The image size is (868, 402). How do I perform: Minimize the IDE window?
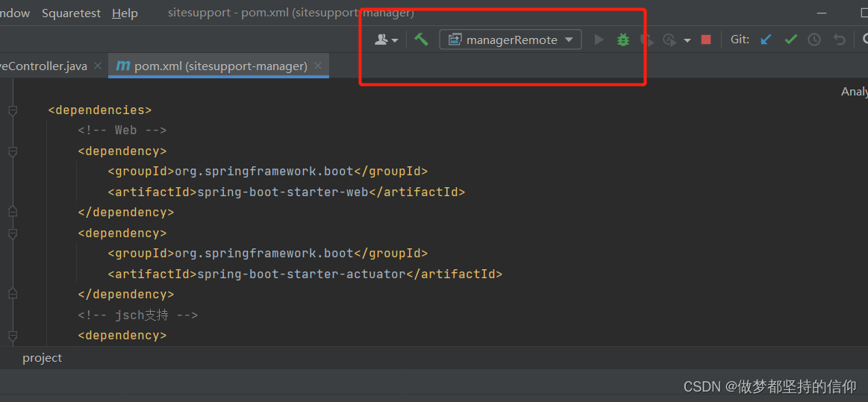coord(821,13)
